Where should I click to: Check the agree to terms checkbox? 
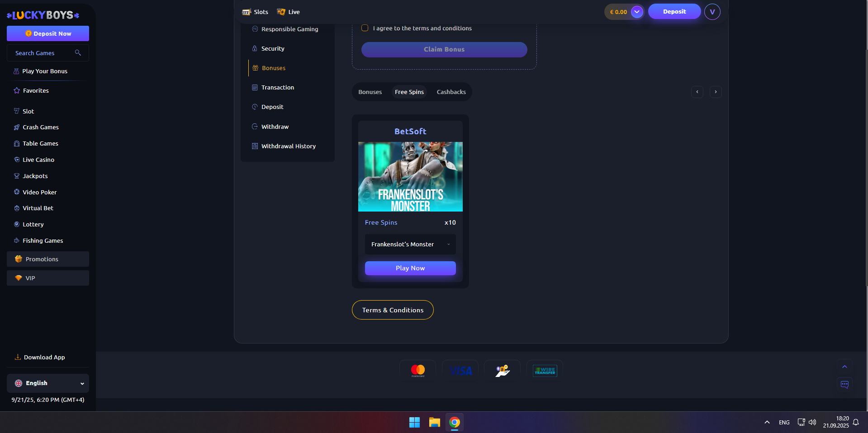click(x=365, y=28)
